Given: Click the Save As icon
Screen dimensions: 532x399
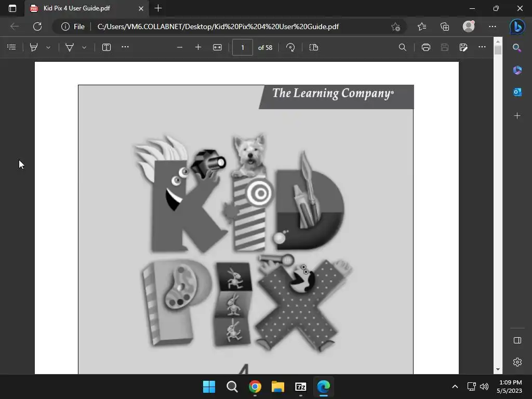Looking at the screenshot, I should (463, 47).
